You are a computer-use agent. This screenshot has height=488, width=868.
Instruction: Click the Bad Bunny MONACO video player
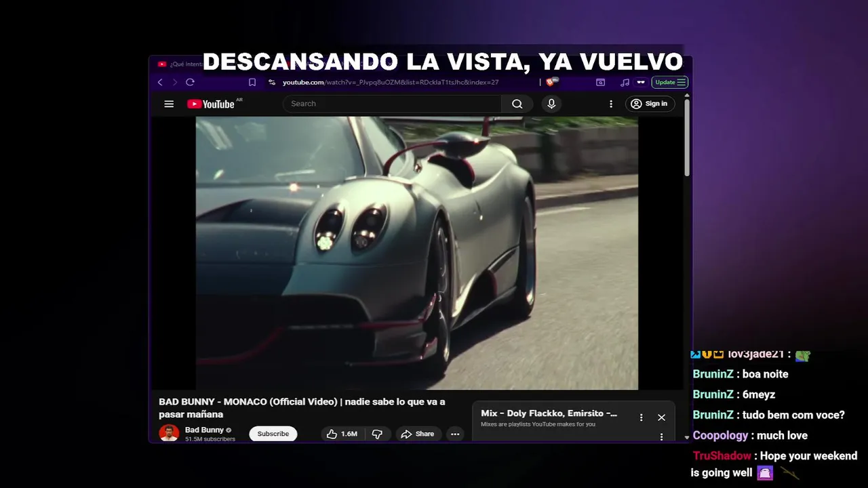417,253
